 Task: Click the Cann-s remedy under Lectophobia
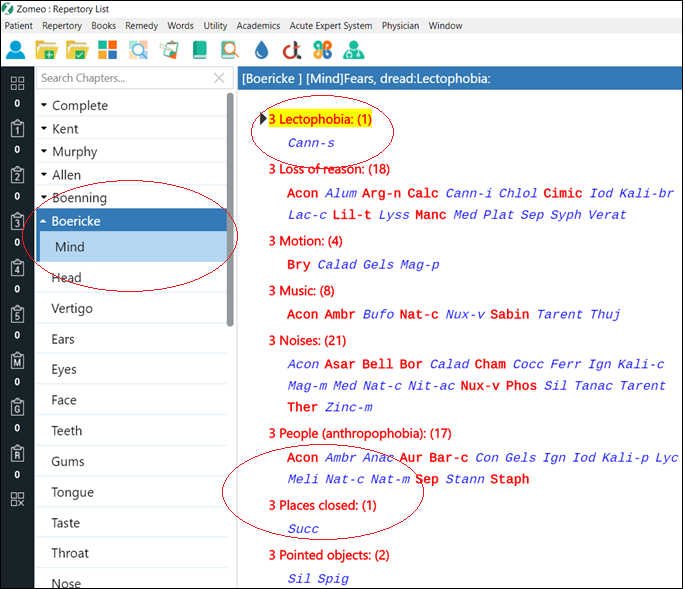coord(310,143)
